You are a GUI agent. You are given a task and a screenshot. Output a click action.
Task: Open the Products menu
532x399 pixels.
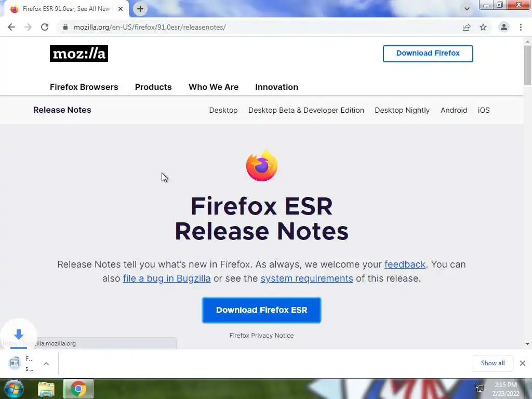tap(153, 87)
